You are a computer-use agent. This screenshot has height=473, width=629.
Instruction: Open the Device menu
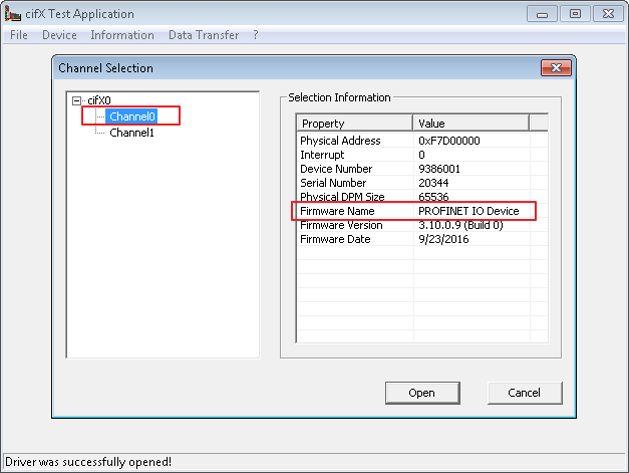59,35
